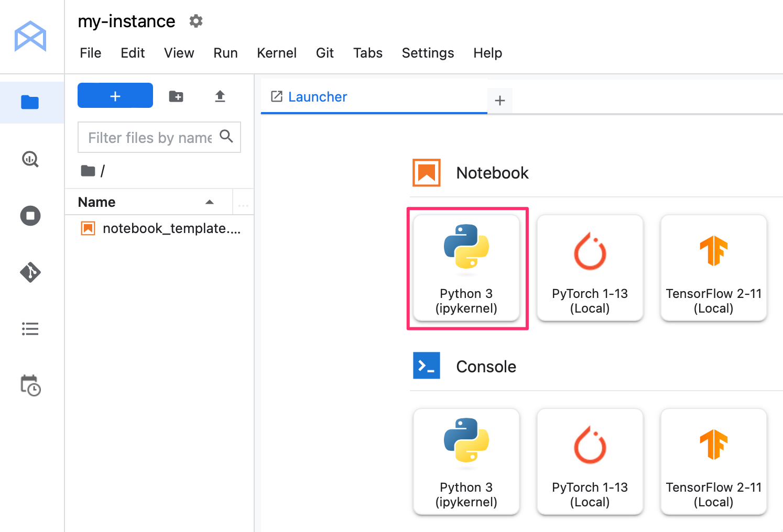The image size is (783, 532).
Task: Open the Git menu
Action: (325, 53)
